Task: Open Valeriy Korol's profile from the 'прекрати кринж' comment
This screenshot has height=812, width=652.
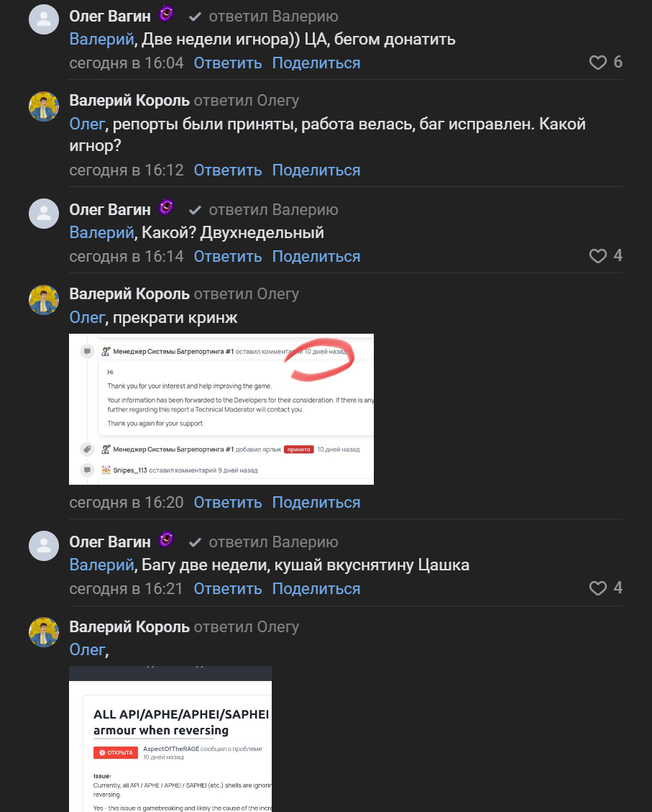Action: click(x=129, y=294)
